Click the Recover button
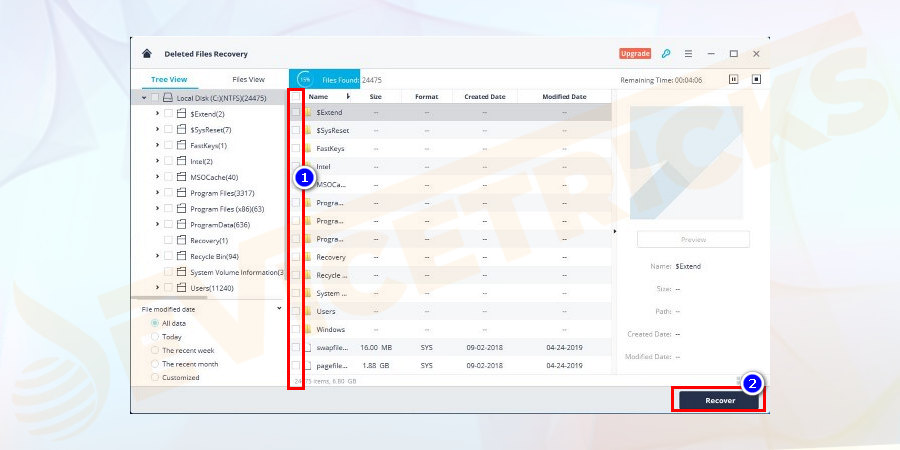The width and height of the screenshot is (900, 450). pyautogui.click(x=720, y=401)
